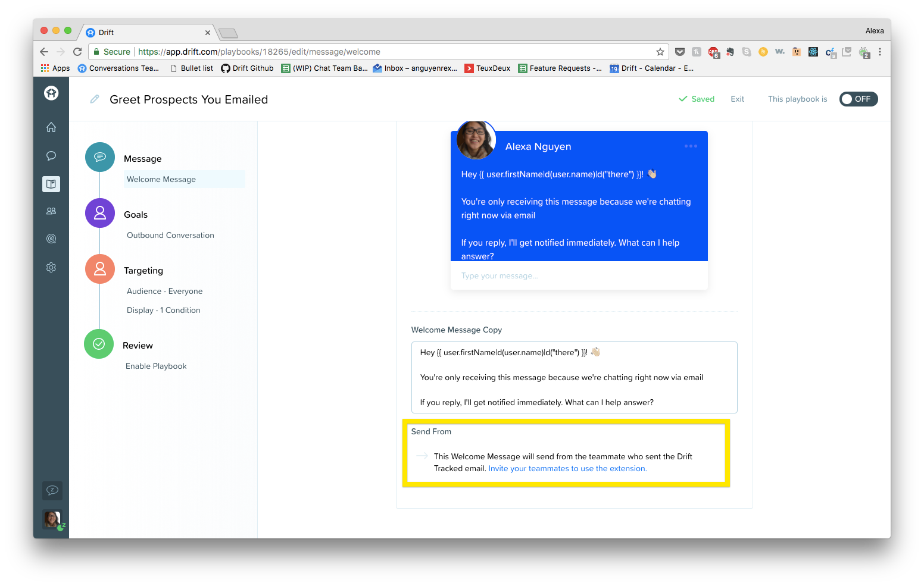Click Invite your teammates to use the extension link
The width and height of the screenshot is (924, 586).
[x=567, y=469]
